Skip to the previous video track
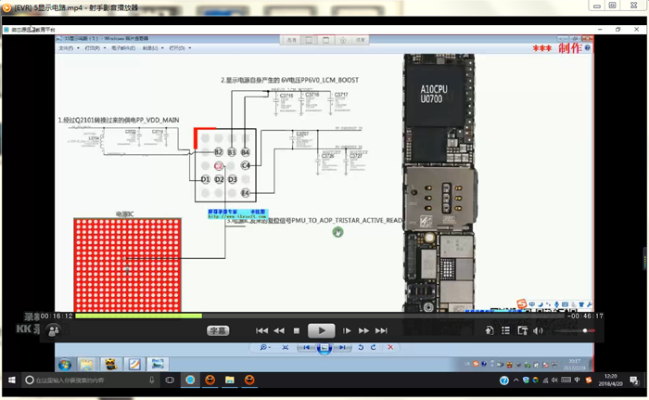 [262, 330]
